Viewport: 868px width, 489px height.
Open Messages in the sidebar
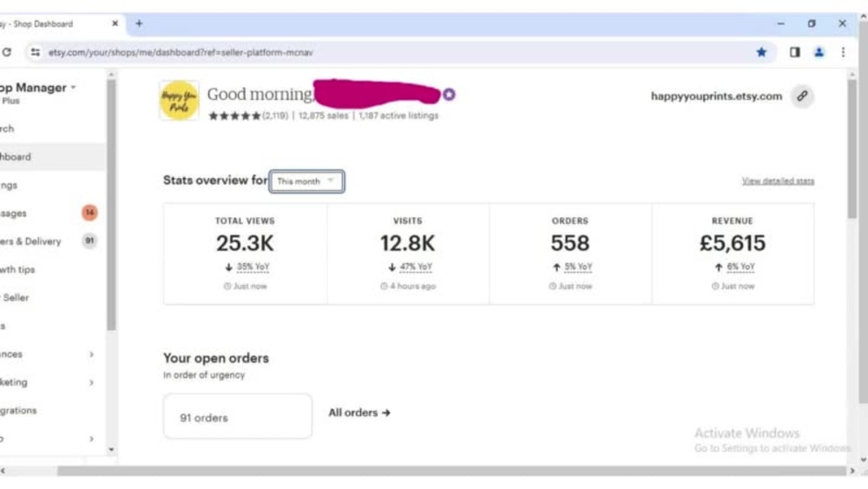[x=13, y=213]
